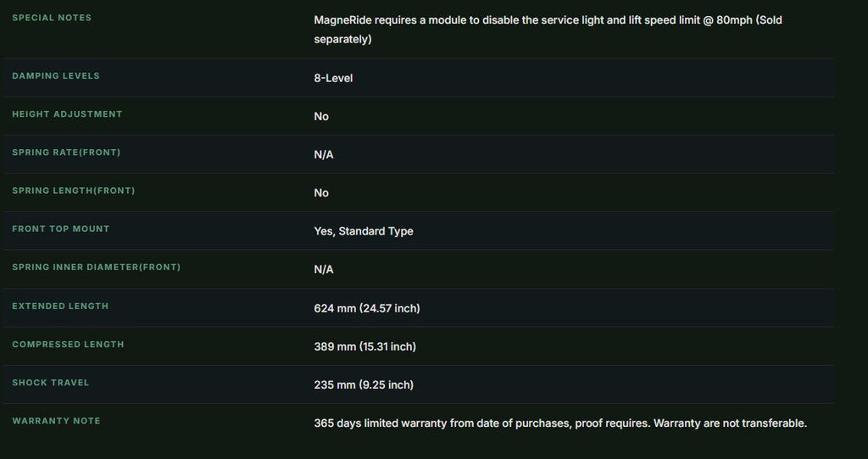868x459 pixels.
Task: Select the Height Adjustment 'No' value
Action: [x=321, y=116]
